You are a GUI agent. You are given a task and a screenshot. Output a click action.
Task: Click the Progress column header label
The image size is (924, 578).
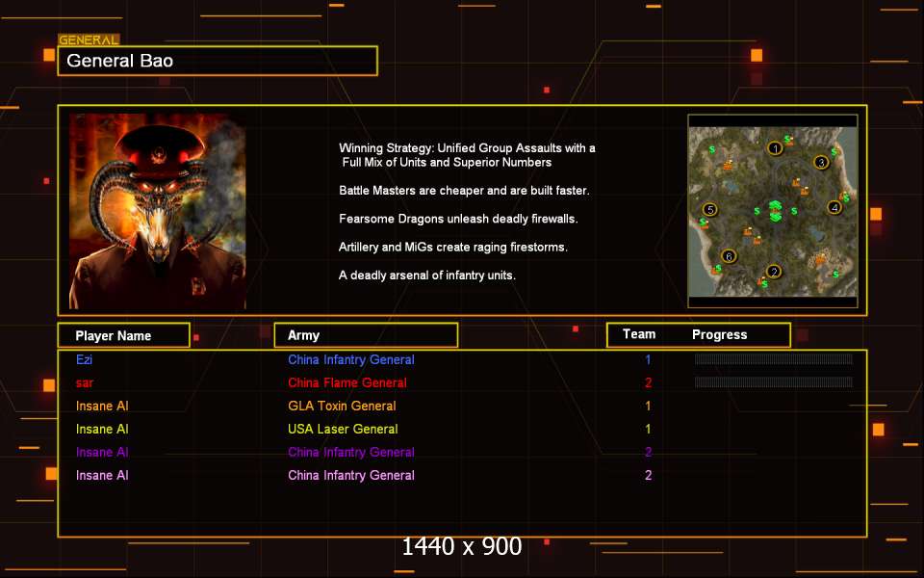click(x=719, y=335)
